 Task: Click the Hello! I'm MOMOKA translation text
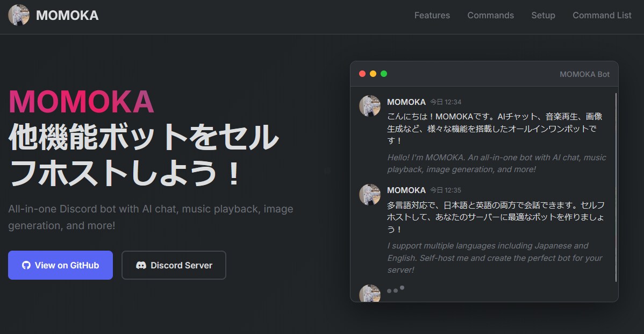click(x=497, y=163)
